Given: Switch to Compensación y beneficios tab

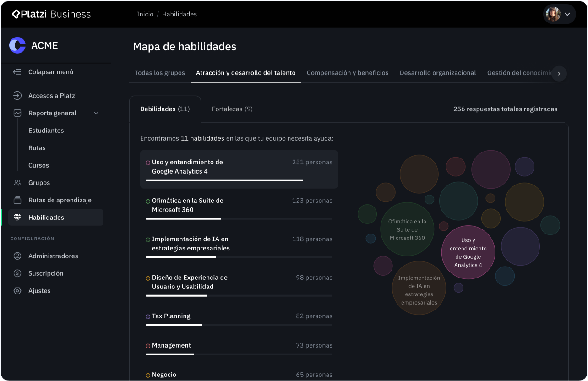Looking at the screenshot, I should pos(348,73).
